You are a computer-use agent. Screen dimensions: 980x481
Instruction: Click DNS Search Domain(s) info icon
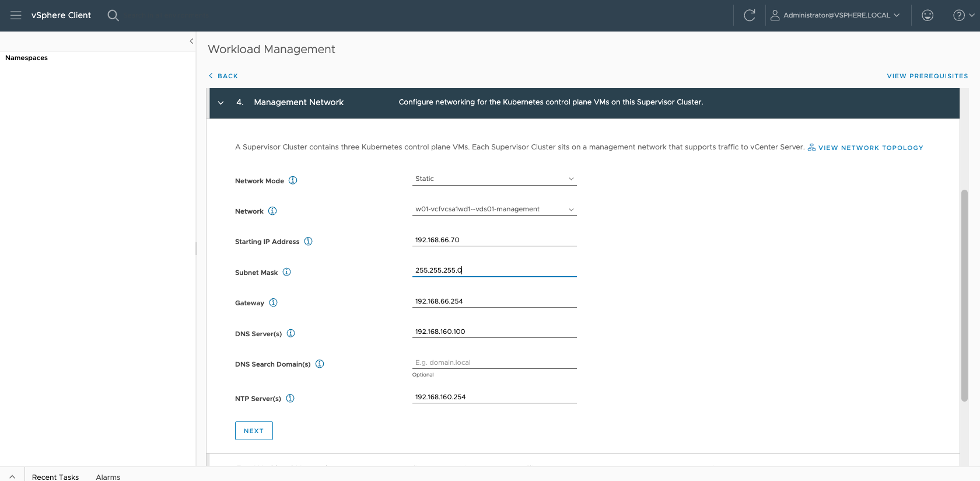pos(320,364)
